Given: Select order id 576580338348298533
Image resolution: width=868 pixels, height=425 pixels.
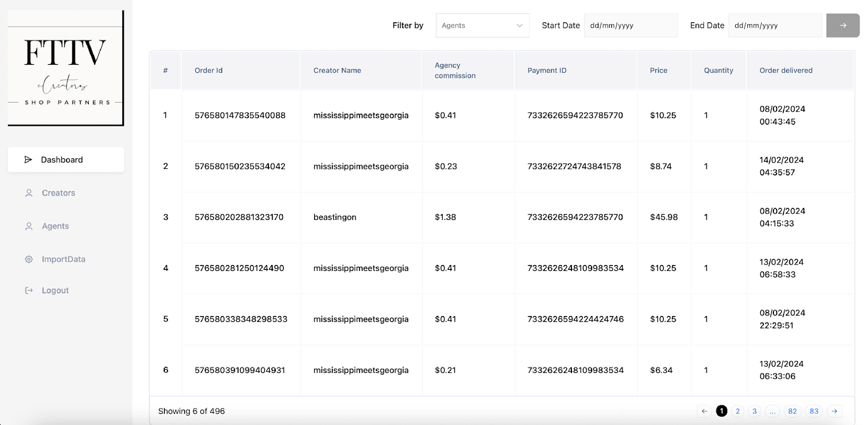Looking at the screenshot, I should (x=241, y=319).
